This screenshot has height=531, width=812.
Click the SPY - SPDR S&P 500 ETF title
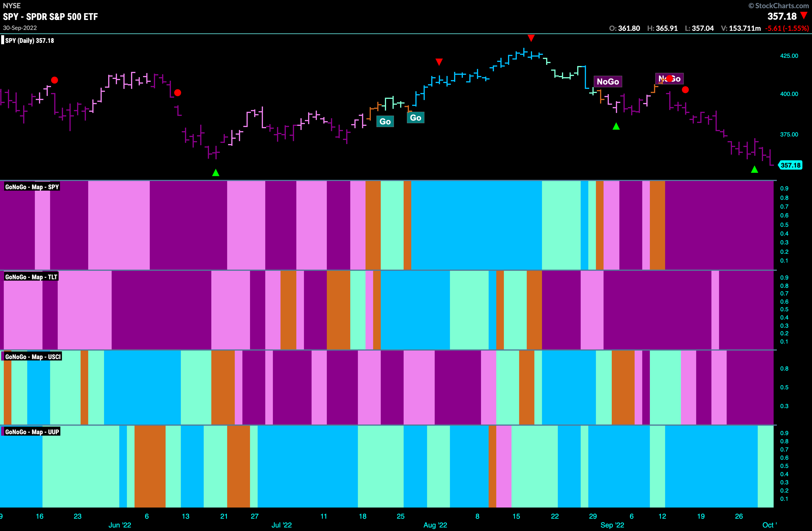pos(50,17)
